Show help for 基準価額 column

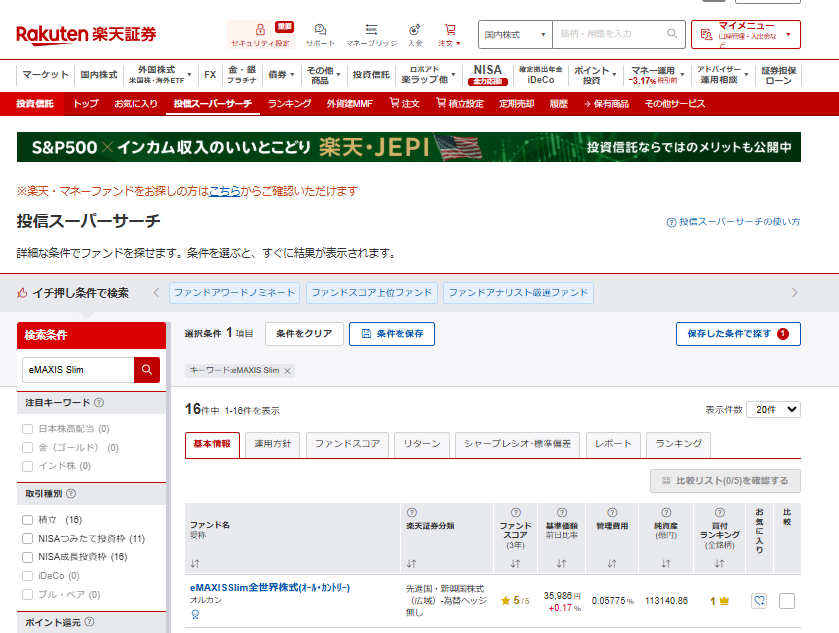point(561,513)
